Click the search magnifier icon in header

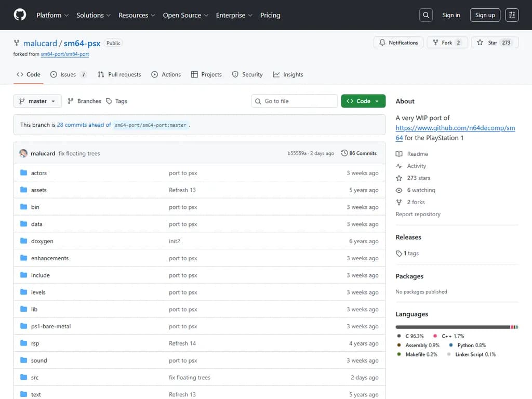click(x=426, y=15)
